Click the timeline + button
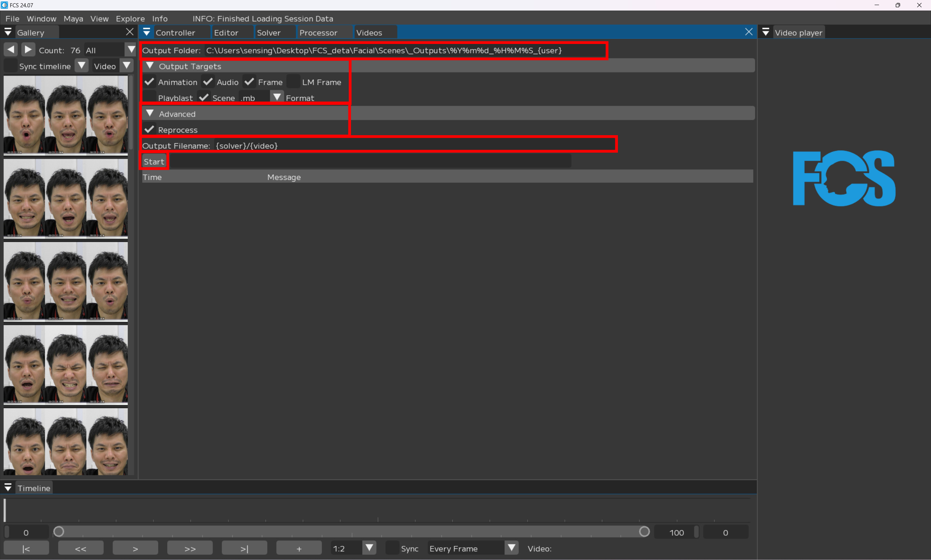The height and width of the screenshot is (560, 931). [x=299, y=548]
